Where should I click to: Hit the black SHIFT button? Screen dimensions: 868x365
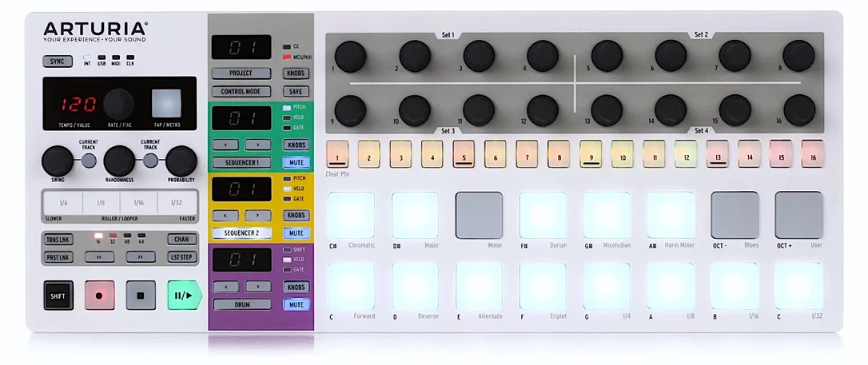pos(58,296)
